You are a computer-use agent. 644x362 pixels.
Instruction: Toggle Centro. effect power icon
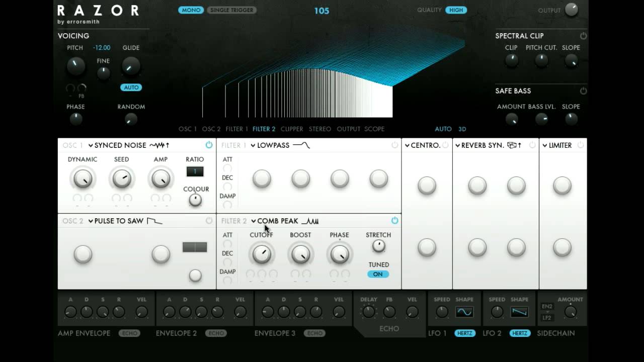point(445,145)
